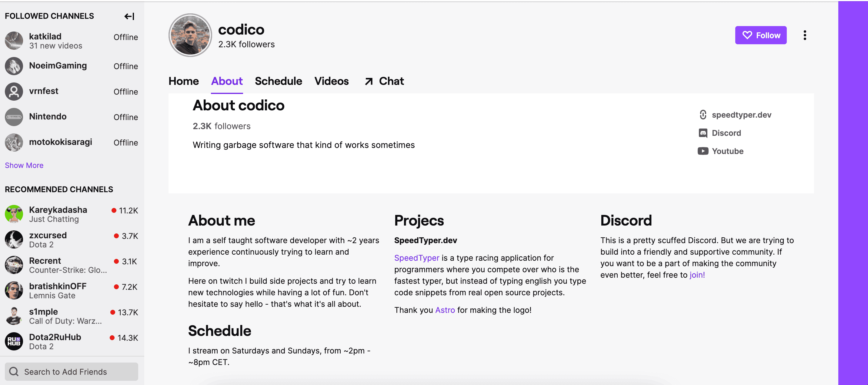Select the Nintendo channel avatar
Screen dimensions: 868x385
[14, 117]
